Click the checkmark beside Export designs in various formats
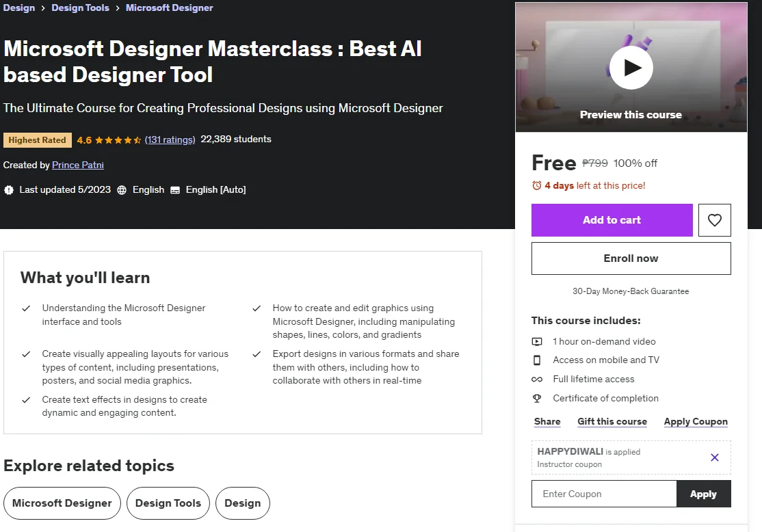 (257, 354)
